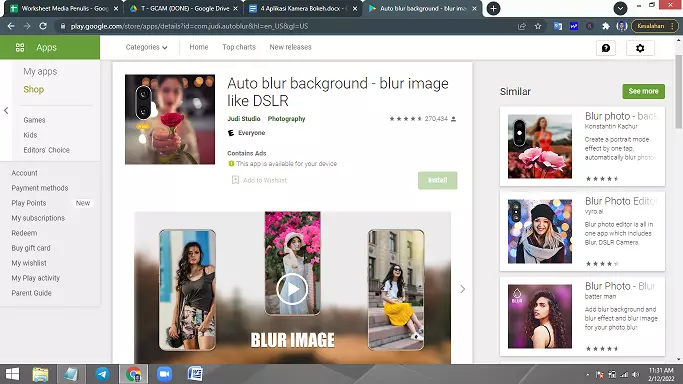Open the Blur Photo Editor by vyro.ai app
Viewport: 683px width, 384px height.
(x=582, y=232)
